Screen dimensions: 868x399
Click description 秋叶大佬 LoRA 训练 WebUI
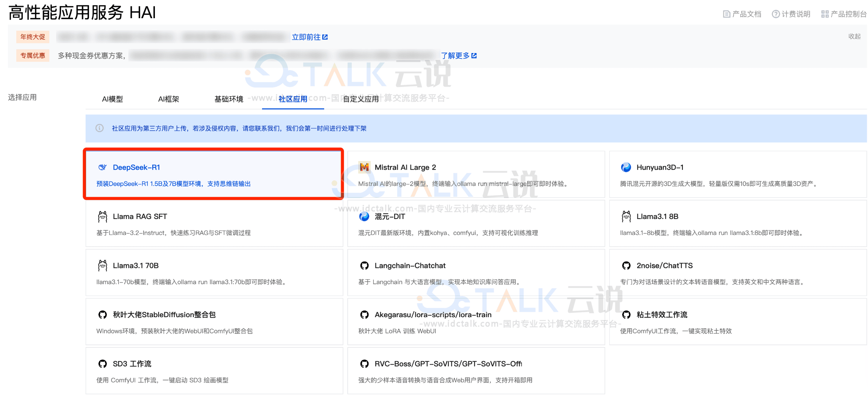click(397, 331)
